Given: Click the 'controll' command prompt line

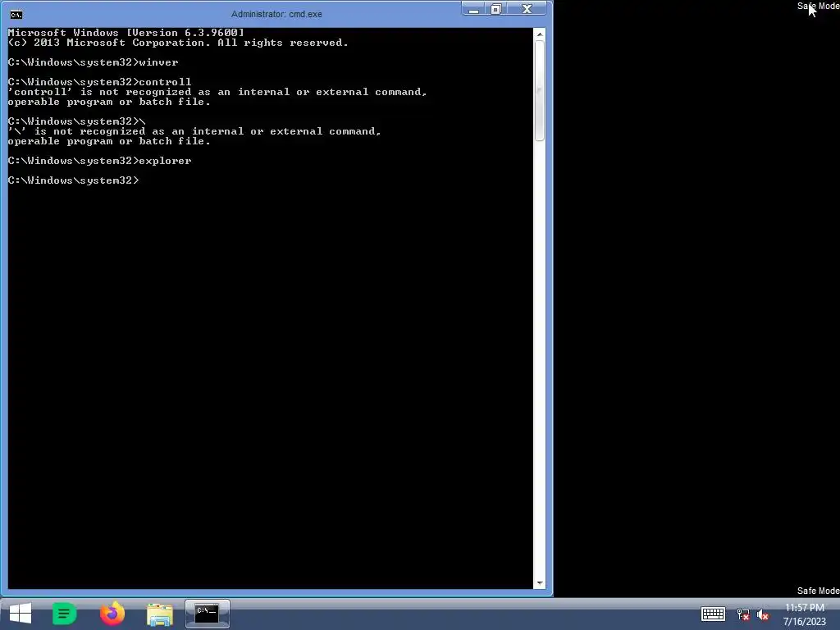Looking at the screenshot, I should [99, 82].
